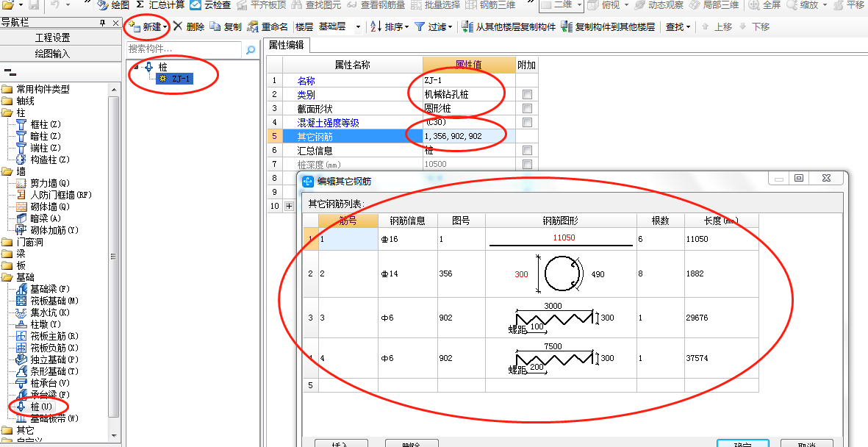Image resolution: width=868 pixels, height=447 pixels.
Task: Click the magnifier icon beside component search
Action: click(250, 50)
